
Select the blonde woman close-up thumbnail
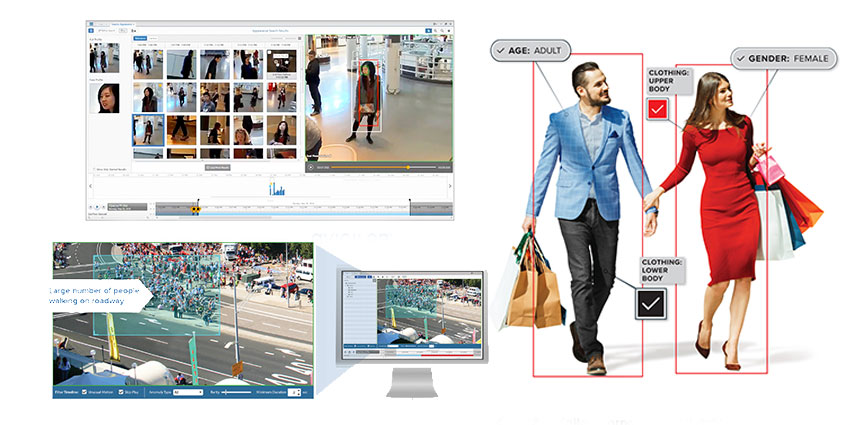coord(248,130)
